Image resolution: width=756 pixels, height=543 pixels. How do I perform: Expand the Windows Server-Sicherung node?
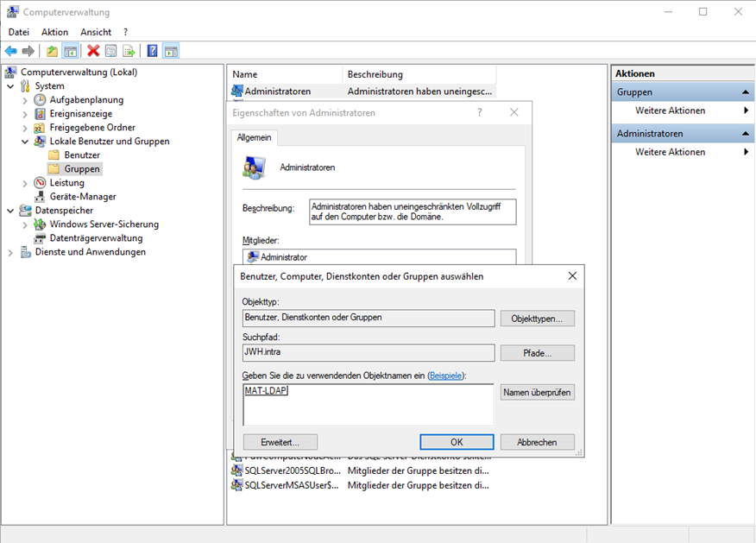(x=25, y=224)
